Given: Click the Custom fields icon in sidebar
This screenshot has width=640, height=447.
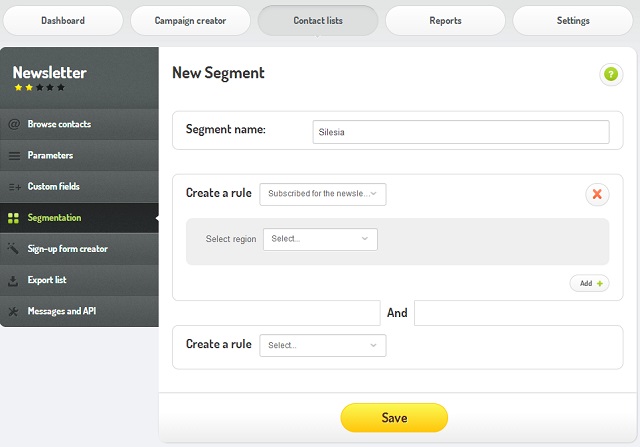Looking at the screenshot, I should (x=15, y=187).
